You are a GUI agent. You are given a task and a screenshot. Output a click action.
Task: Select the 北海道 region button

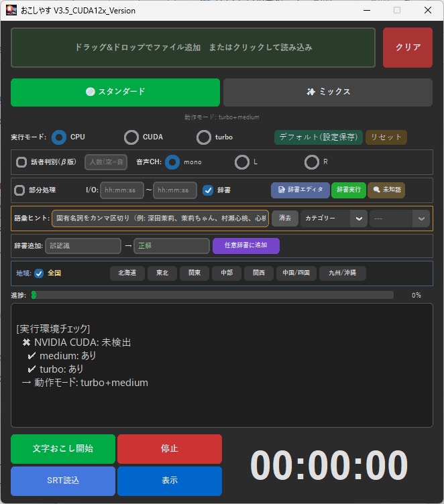coord(127,273)
